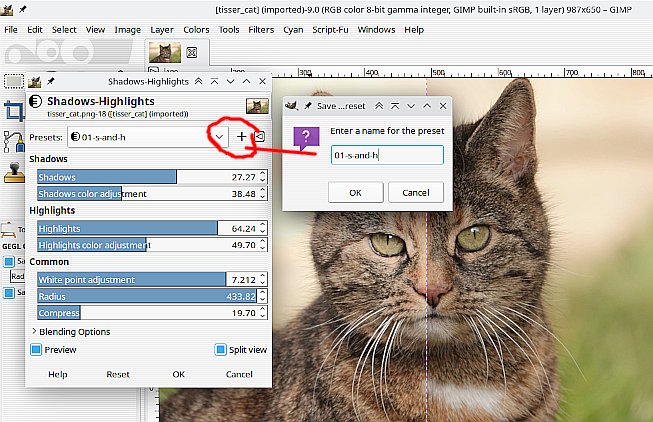Screen dimensions: 653x422
Task: Confirm preset name with OK button
Action: [356, 192]
